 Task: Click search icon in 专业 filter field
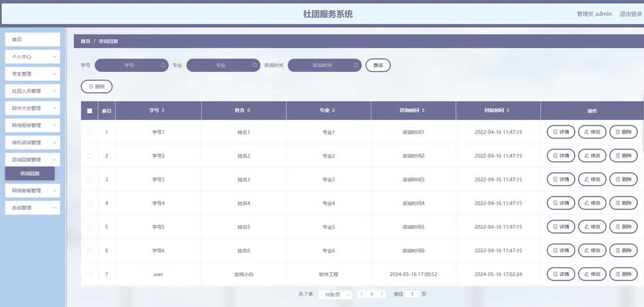[x=255, y=65]
